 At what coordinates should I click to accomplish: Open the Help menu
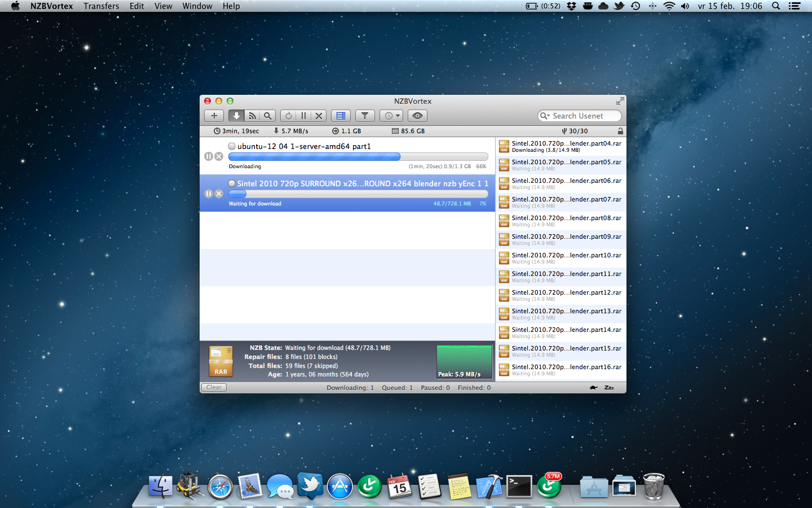231,6
